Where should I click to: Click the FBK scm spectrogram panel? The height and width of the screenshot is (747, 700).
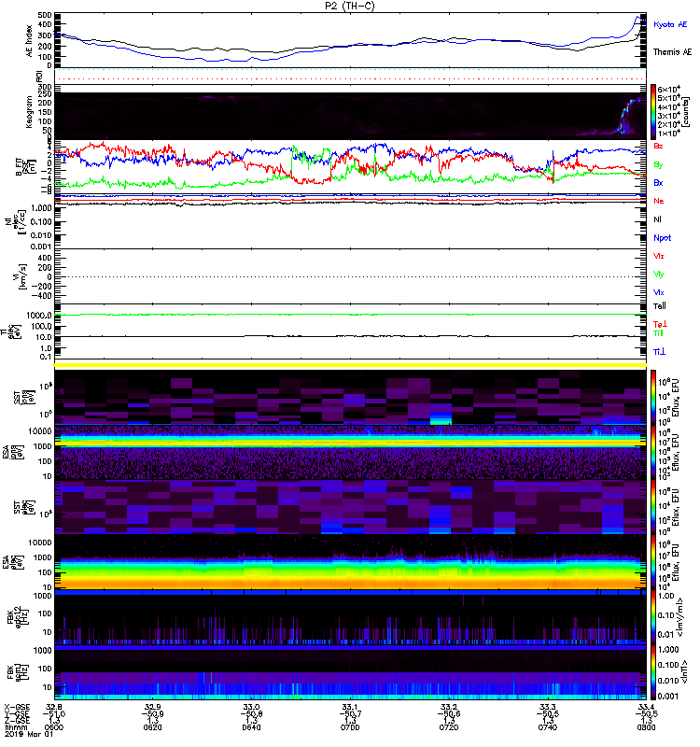(351, 672)
